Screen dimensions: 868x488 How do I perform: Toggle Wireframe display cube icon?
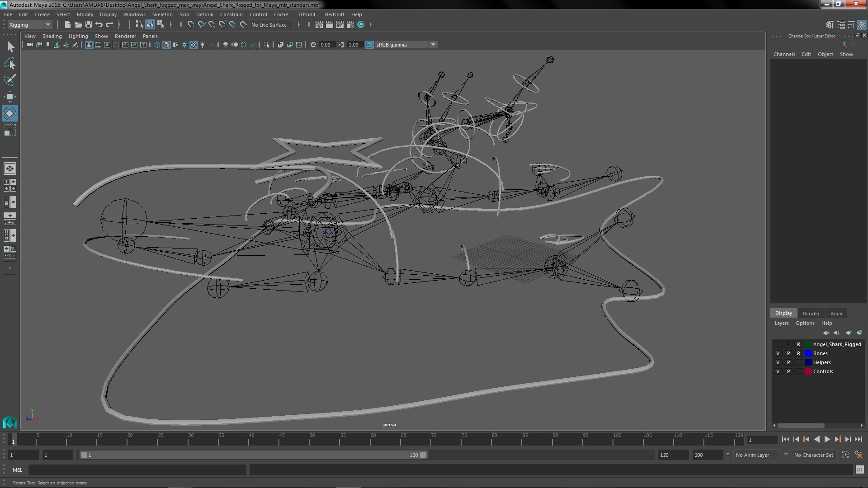157,45
